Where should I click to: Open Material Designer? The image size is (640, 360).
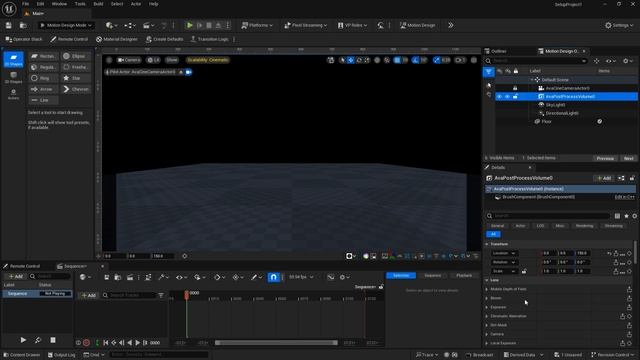tap(117, 39)
